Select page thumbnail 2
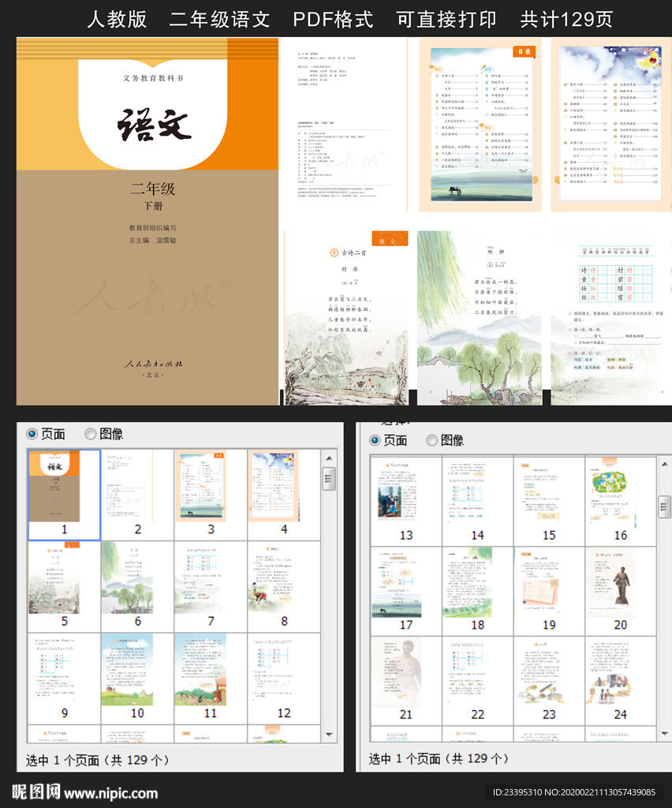Viewport: 672px width, 808px height. click(x=137, y=494)
